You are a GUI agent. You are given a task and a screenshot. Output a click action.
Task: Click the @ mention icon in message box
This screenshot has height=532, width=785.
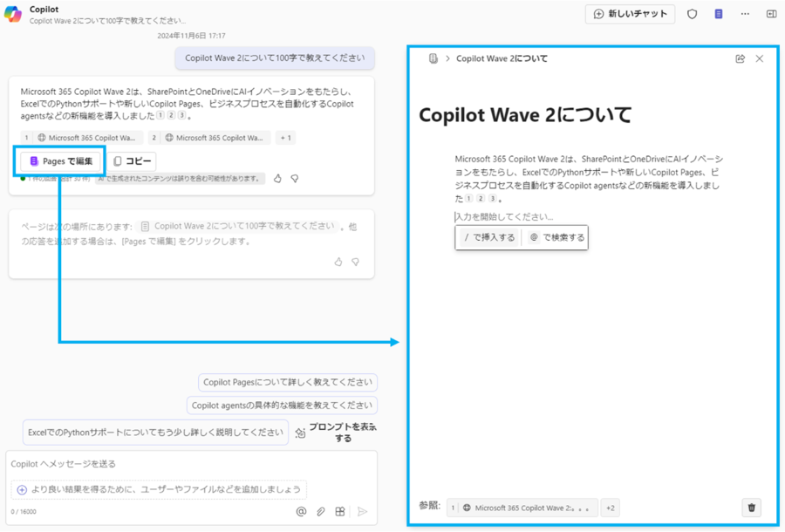pyautogui.click(x=301, y=512)
